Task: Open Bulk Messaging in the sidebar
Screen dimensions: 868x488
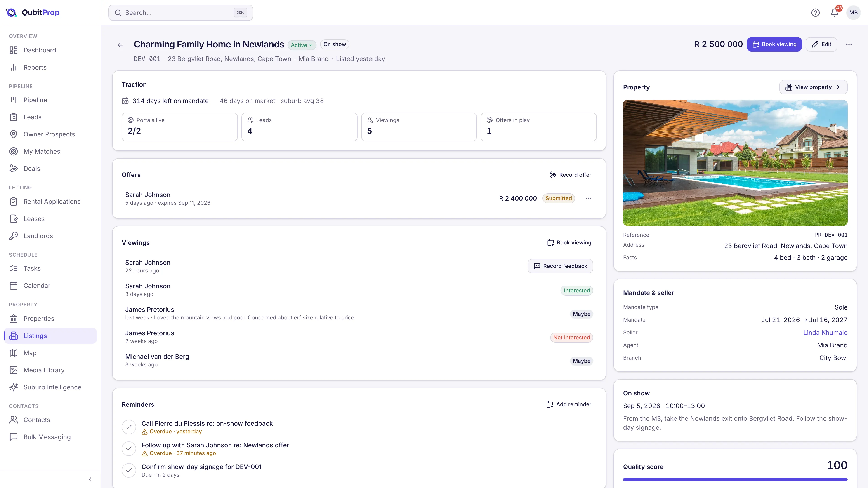Action: tap(51, 437)
